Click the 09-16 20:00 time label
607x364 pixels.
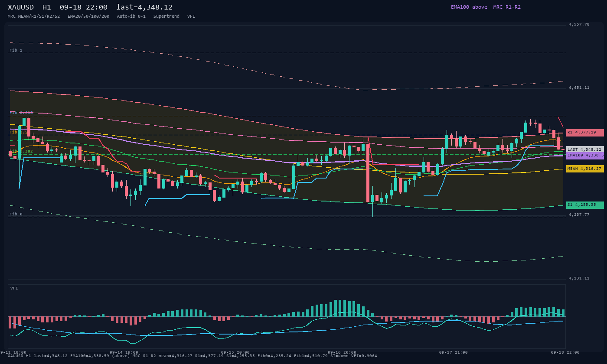click(342, 353)
